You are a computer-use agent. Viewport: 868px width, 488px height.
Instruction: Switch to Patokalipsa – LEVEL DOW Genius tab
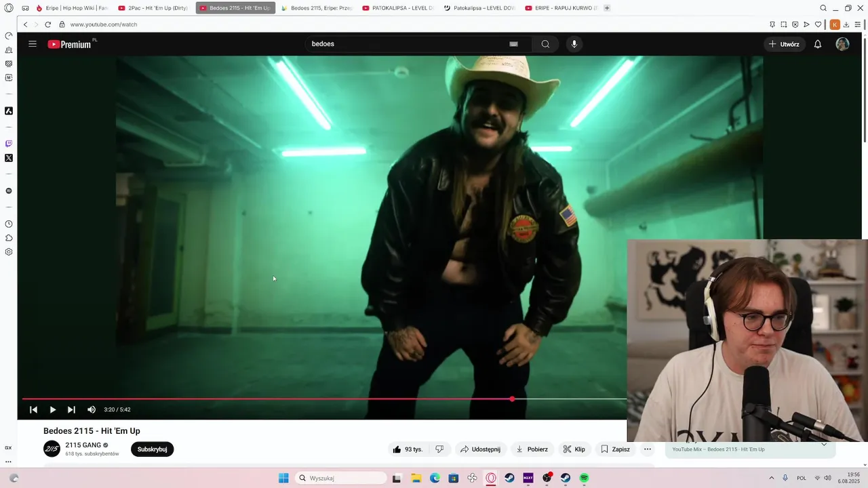click(479, 8)
